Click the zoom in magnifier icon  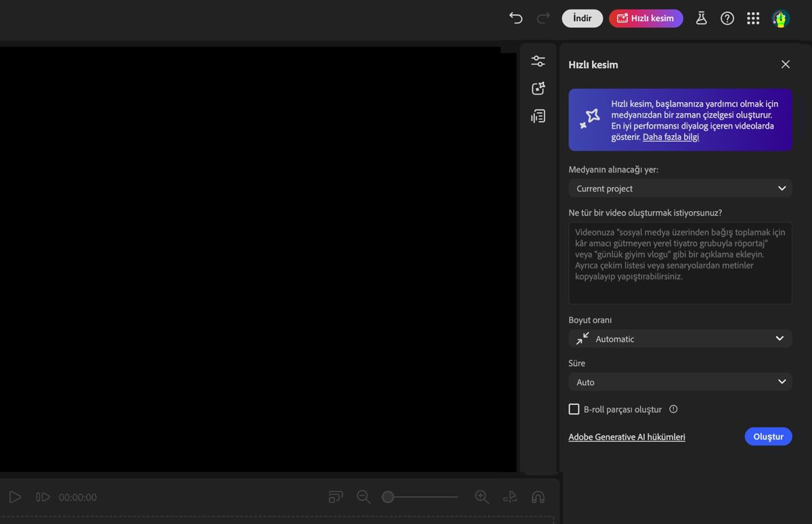482,497
